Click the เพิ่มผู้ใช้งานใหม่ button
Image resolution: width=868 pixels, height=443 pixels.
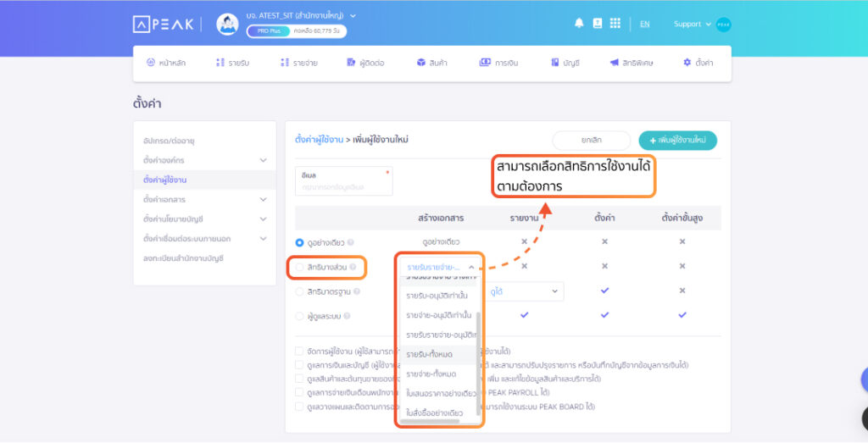pos(677,141)
